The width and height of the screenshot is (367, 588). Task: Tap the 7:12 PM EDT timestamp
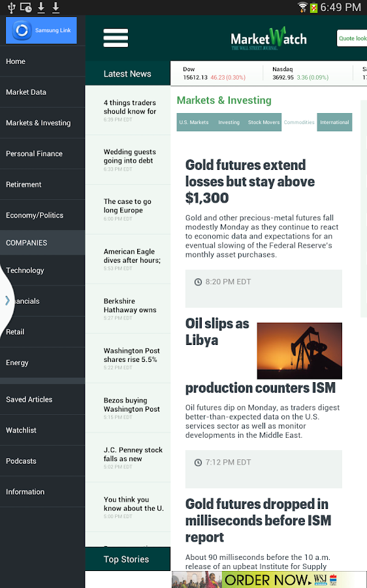(228, 463)
